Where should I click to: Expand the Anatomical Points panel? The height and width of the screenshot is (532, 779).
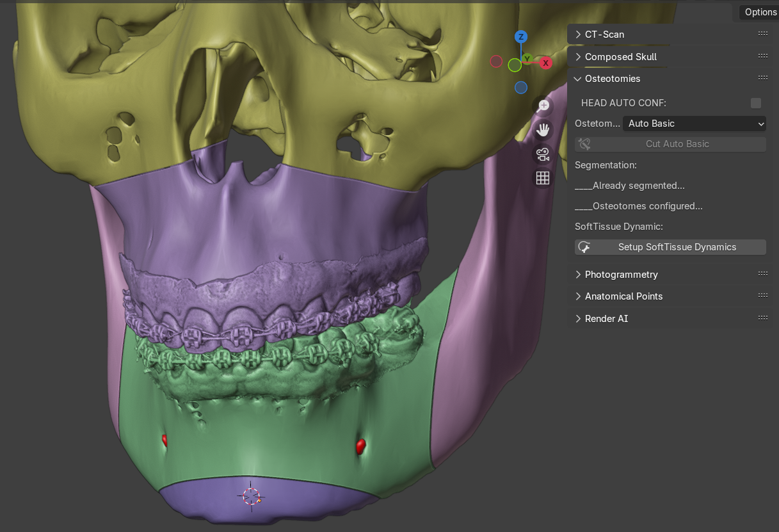(x=578, y=296)
